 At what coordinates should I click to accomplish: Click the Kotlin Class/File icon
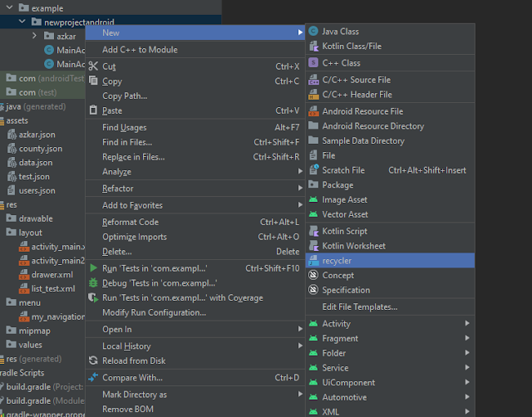pyautogui.click(x=313, y=47)
